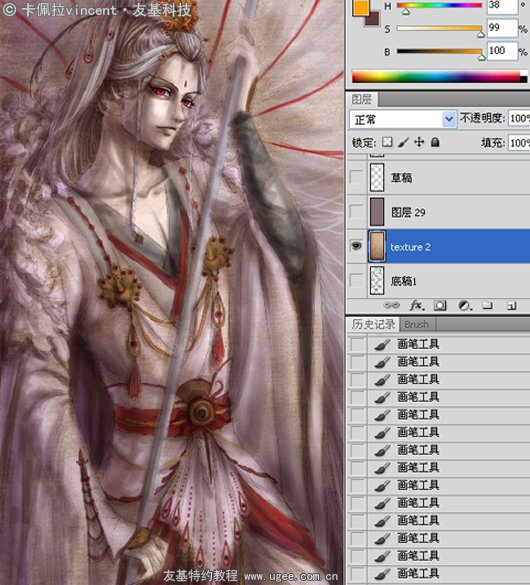The height and width of the screenshot is (585, 530).
Task: Click the 图层 29 layer thumbnail
Action: pos(377,212)
